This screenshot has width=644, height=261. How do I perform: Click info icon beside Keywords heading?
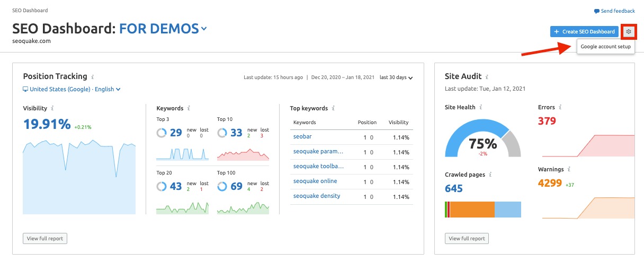(189, 108)
